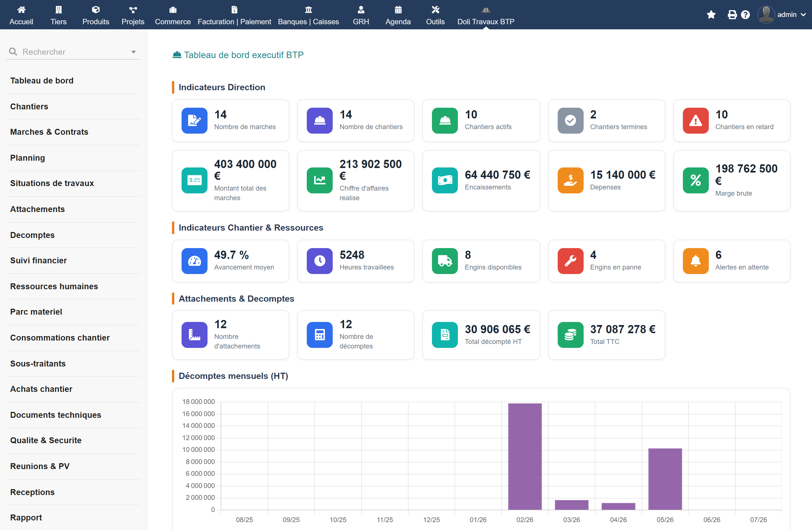Open the Parc materiel sidebar entry
The width and height of the screenshot is (812, 530).
pyautogui.click(x=36, y=312)
